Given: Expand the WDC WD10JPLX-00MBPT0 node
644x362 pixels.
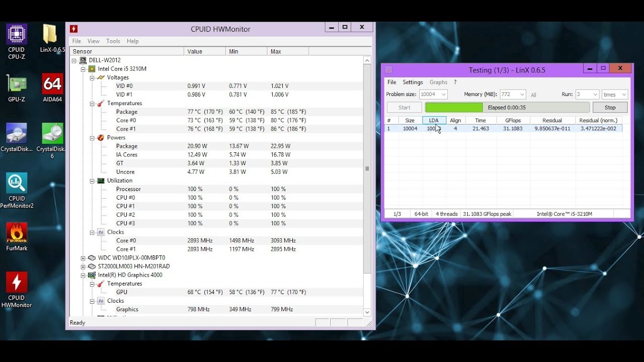Looking at the screenshot, I should (x=83, y=258).
